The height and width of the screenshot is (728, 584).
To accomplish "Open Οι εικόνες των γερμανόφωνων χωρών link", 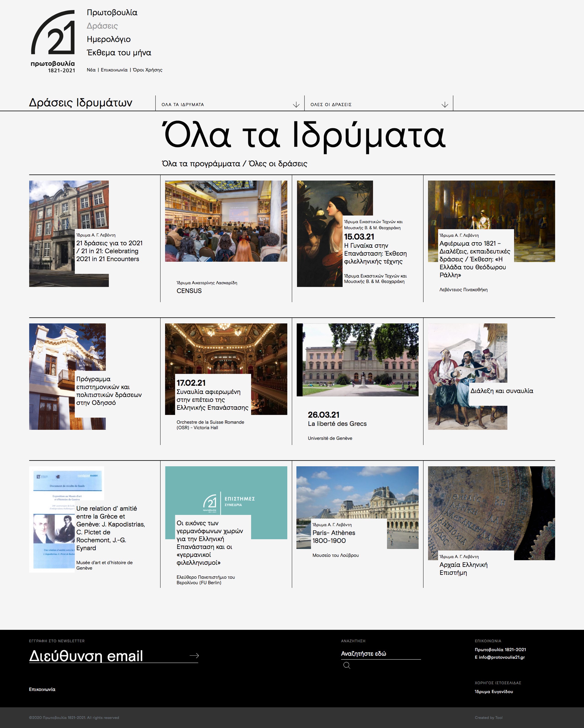I will (x=210, y=543).
